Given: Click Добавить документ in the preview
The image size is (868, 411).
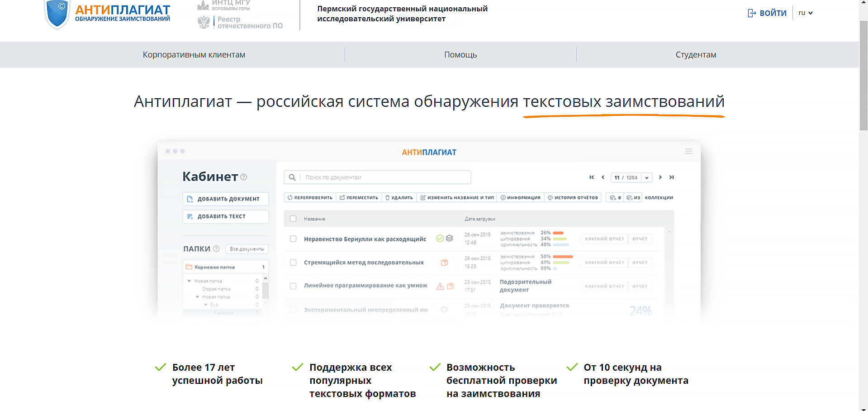Looking at the screenshot, I should (x=226, y=199).
